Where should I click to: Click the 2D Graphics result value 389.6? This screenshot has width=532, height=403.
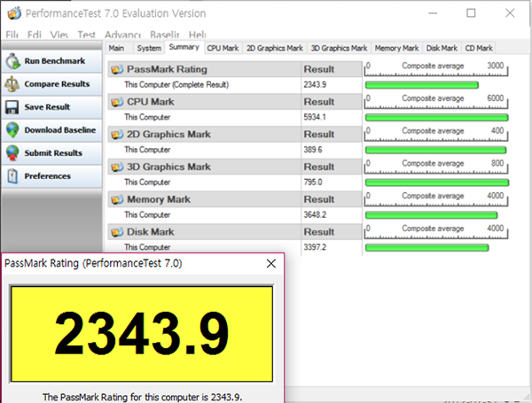pyautogui.click(x=313, y=150)
